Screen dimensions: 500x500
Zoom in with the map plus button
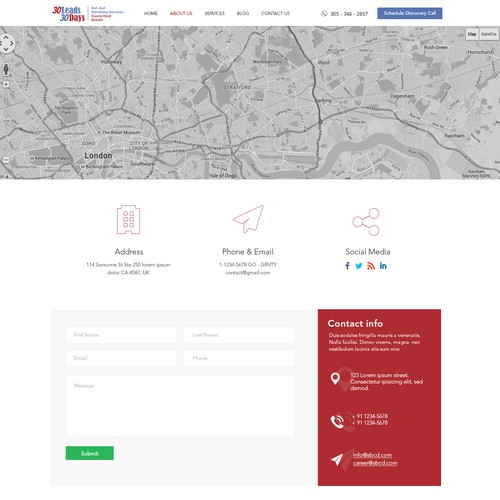pos(6,85)
